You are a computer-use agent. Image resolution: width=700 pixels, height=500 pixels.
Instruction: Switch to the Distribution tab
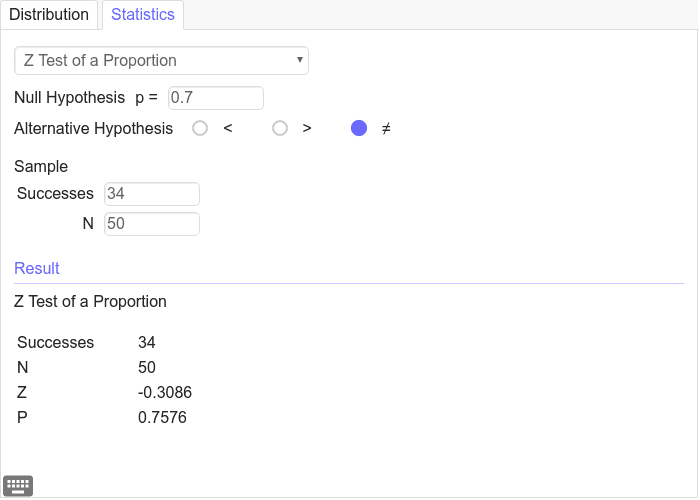49,15
